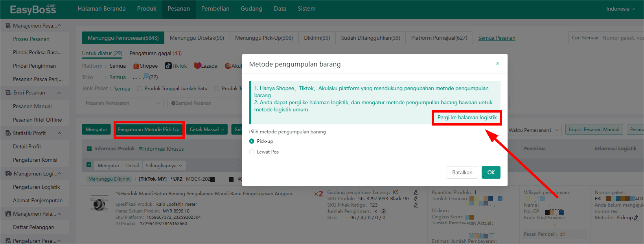The width and height of the screenshot is (644, 244).
Task: Open Pindai Pengiriman in sidebar
Action: click(34, 66)
